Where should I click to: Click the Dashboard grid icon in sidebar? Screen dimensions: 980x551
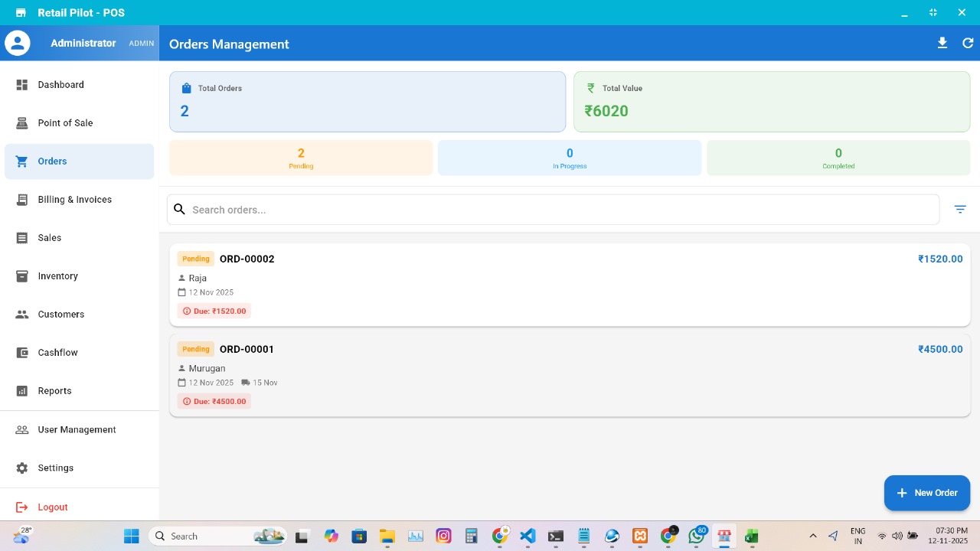click(22, 85)
